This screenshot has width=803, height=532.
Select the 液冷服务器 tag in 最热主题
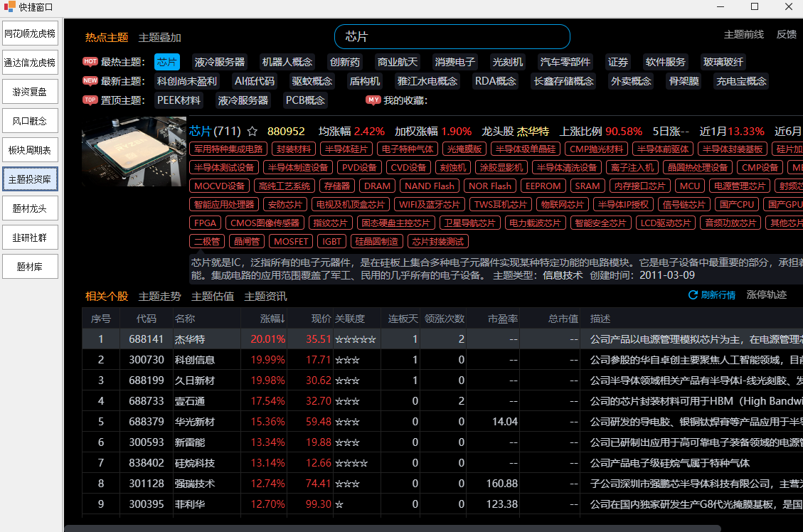[x=219, y=62]
